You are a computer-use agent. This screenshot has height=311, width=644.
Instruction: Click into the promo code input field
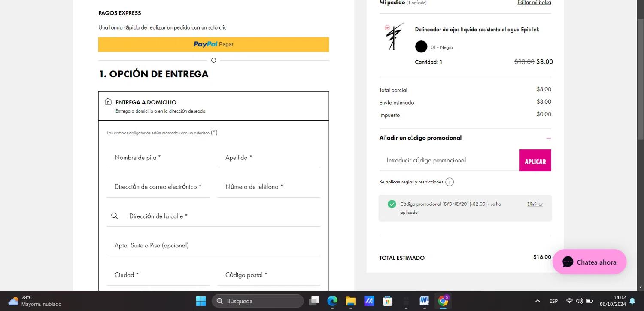[449, 160]
